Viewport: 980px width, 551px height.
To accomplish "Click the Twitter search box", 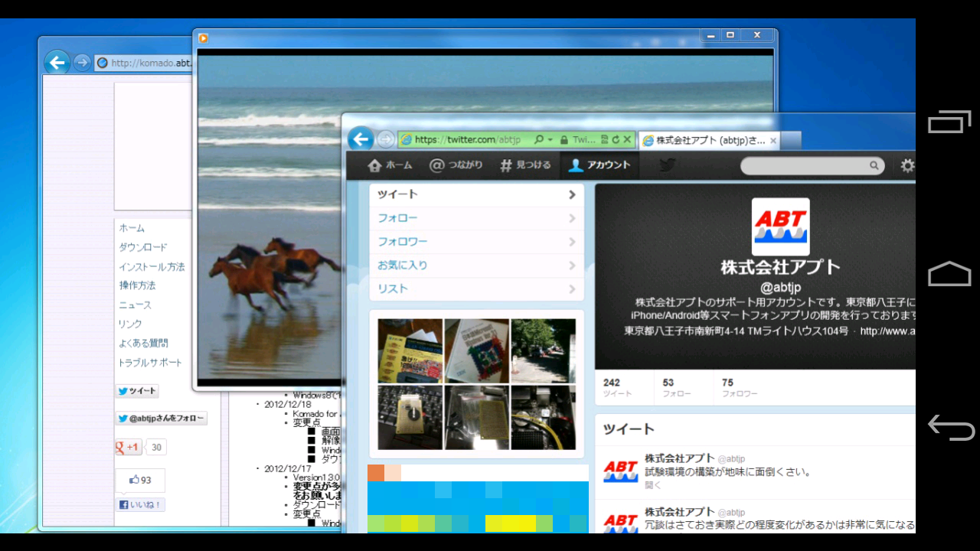I will [812, 165].
